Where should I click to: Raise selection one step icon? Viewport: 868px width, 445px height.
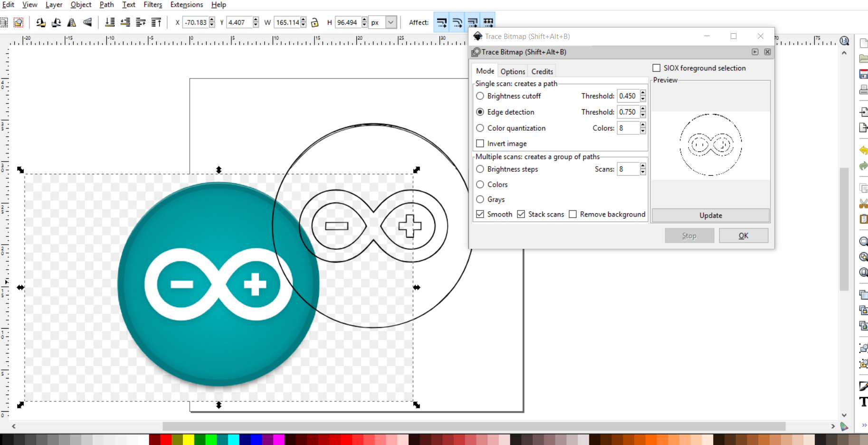pos(141,22)
